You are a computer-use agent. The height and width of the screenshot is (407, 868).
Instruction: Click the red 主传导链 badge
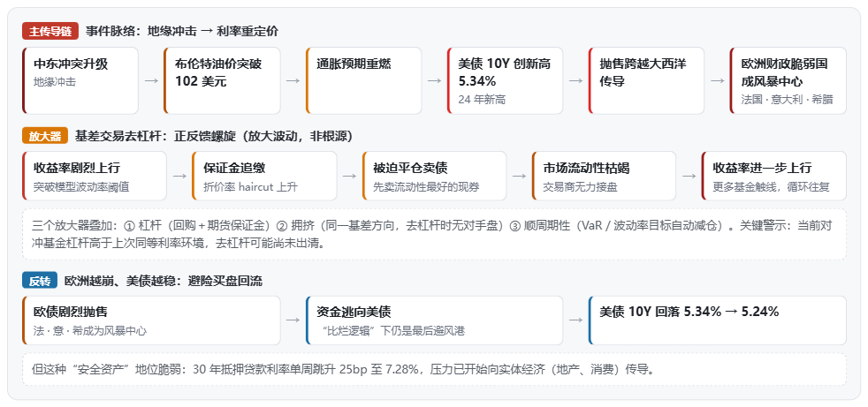pos(50,32)
